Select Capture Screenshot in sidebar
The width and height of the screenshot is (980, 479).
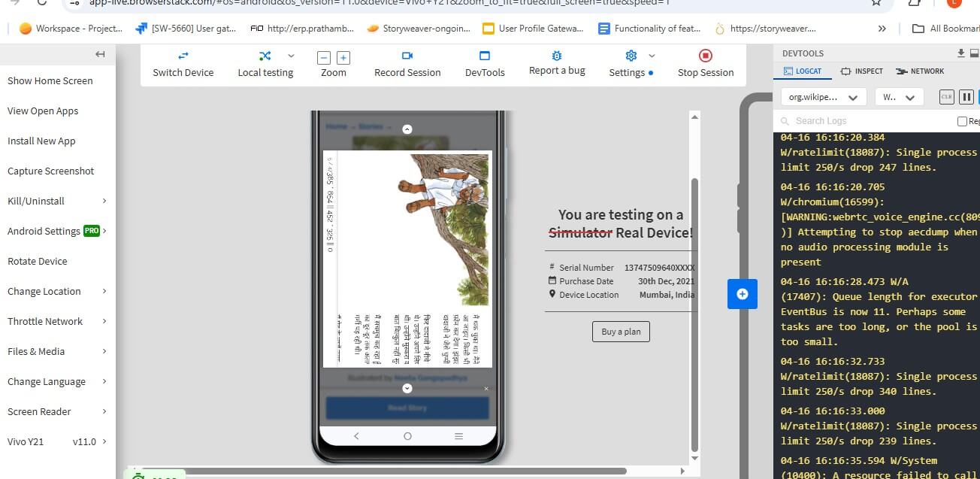click(51, 171)
